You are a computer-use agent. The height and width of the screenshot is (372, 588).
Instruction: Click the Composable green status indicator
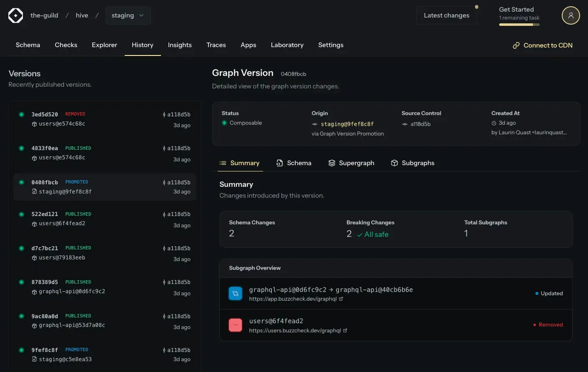(x=224, y=123)
